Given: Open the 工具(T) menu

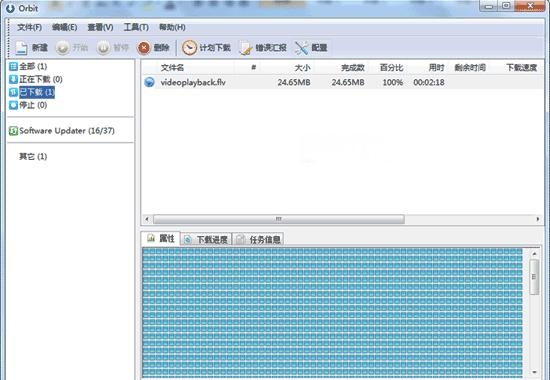Looking at the screenshot, I should click(136, 27).
